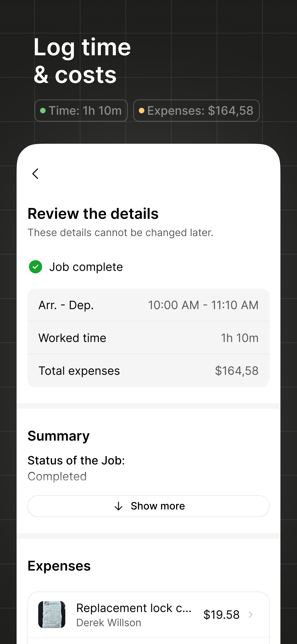Open the receipt photo thumbnail
297x644 pixels.
52,615
